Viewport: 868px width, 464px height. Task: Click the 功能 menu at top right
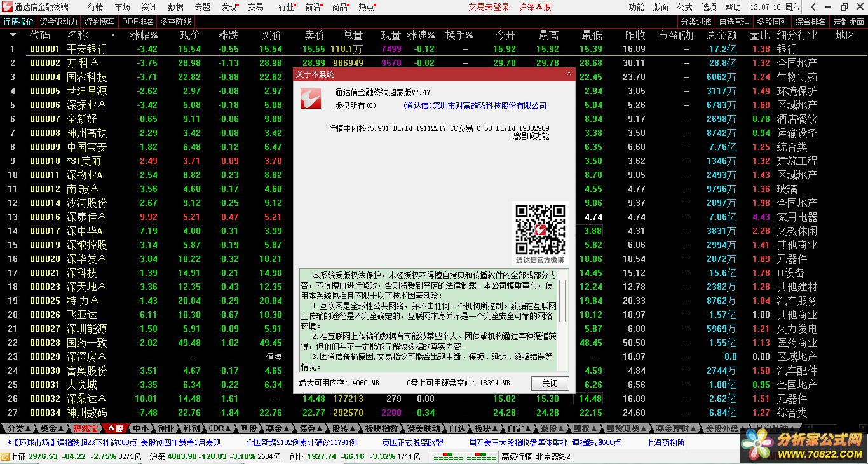tap(636, 7)
